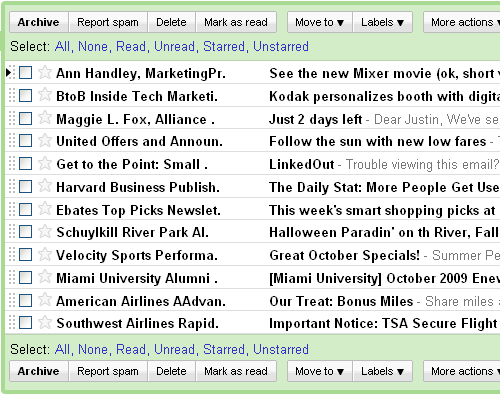Image resolution: width=500 pixels, height=395 pixels.
Task: Click the bottom Delete button
Action: 171,371
